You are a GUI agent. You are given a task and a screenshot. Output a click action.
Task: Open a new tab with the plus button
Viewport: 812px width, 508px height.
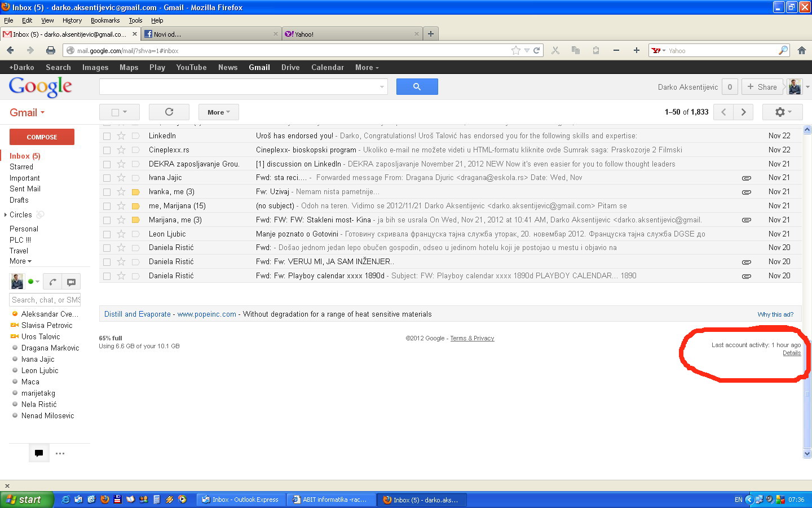[x=431, y=34]
